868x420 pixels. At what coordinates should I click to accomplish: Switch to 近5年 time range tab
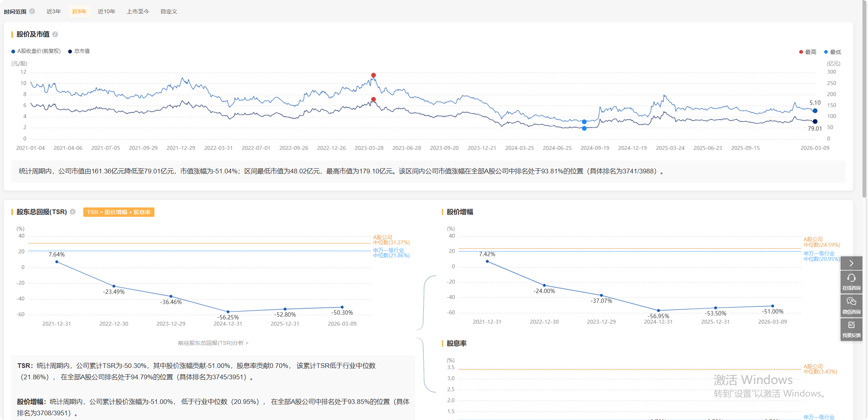tap(79, 11)
